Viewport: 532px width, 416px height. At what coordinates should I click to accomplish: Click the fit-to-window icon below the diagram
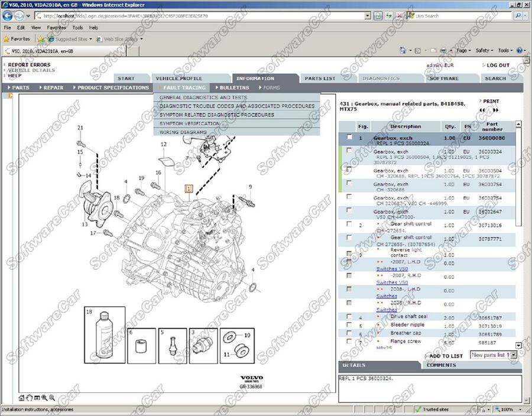37,398
